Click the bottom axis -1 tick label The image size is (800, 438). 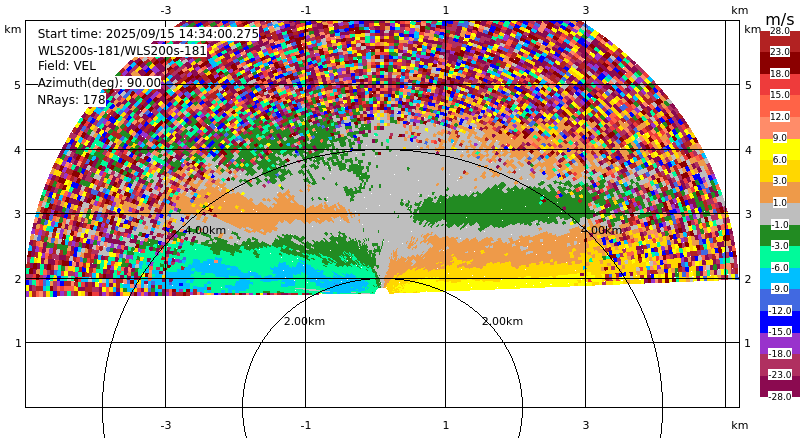[x=305, y=425]
